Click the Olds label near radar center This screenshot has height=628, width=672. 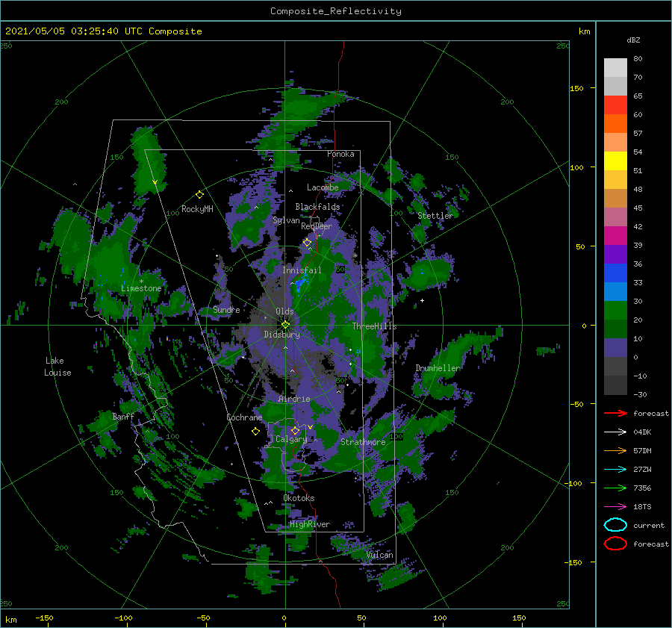pyautogui.click(x=284, y=311)
